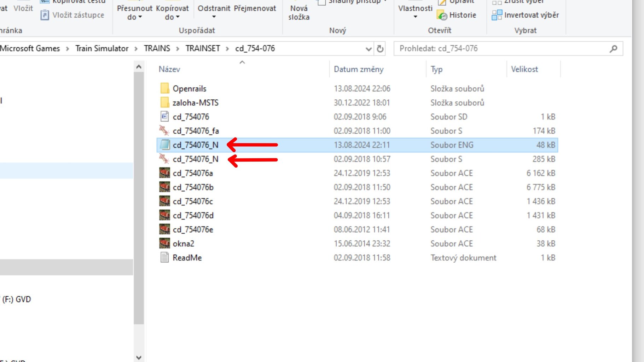Image resolution: width=644 pixels, height=362 pixels.
Task: Click the Invertovat výběr icon
Action: [497, 15]
